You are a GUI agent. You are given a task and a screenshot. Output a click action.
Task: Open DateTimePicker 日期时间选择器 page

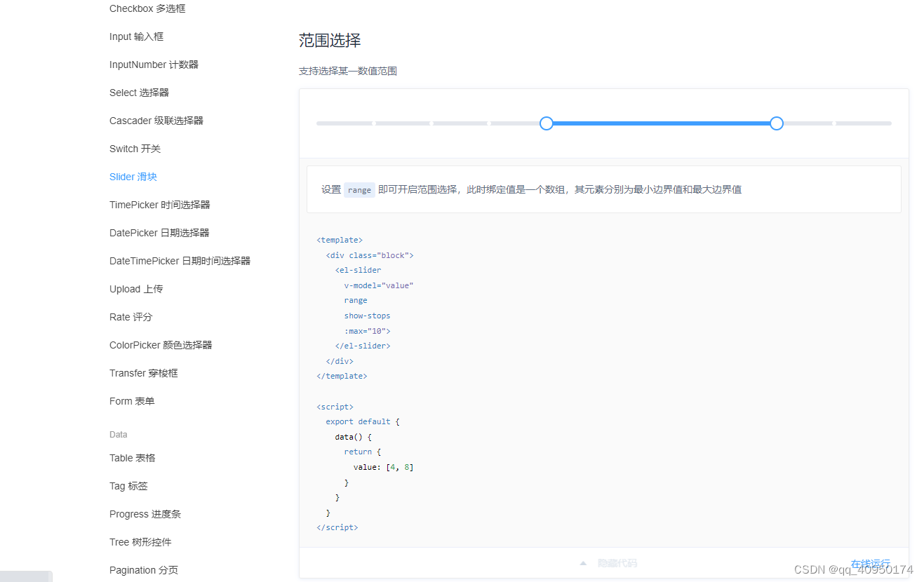tap(180, 261)
